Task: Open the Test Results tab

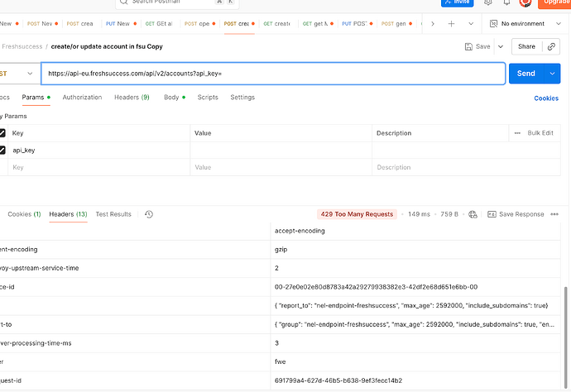Action: 113,214
